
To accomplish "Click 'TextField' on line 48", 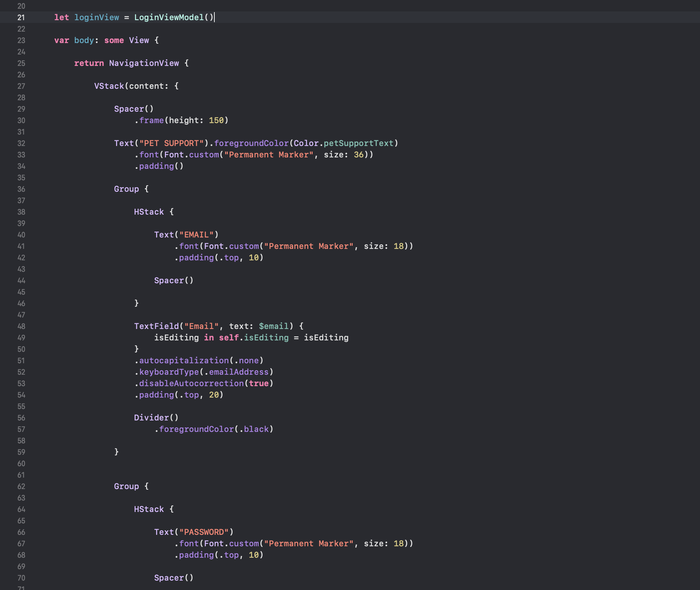I will 156,326.
